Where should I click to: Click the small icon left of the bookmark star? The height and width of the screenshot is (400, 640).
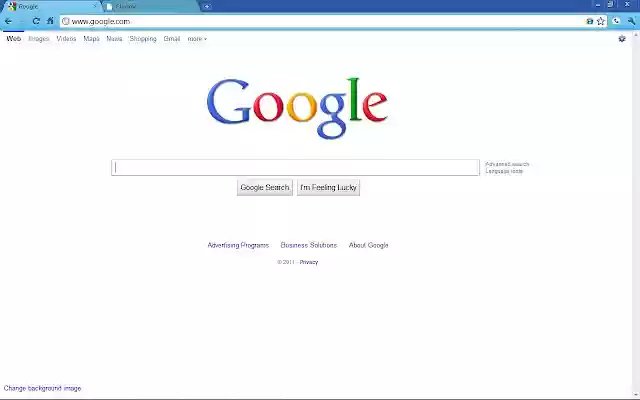point(589,21)
